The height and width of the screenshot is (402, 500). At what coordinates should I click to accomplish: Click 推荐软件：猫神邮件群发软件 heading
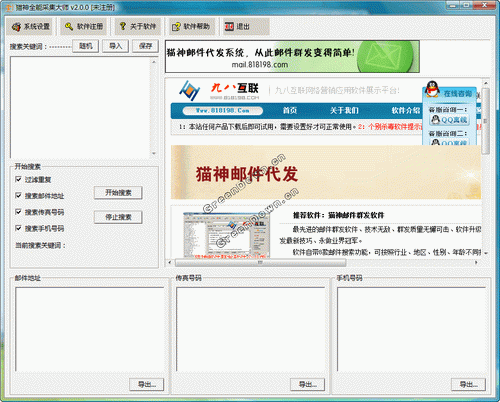pyautogui.click(x=338, y=215)
